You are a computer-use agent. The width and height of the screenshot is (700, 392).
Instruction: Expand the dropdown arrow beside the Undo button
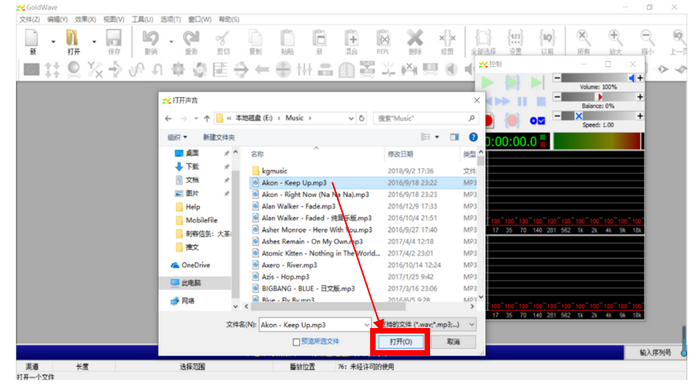171,42
